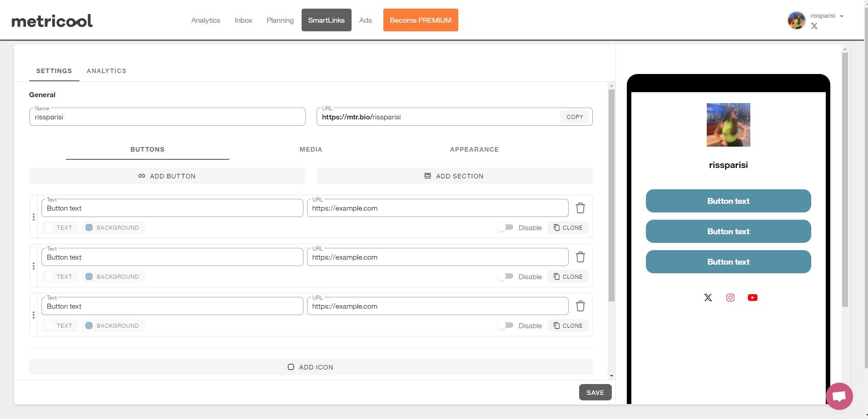Switch to the Analytics tab of SmartLinks
The width and height of the screenshot is (868, 419).
coord(106,71)
